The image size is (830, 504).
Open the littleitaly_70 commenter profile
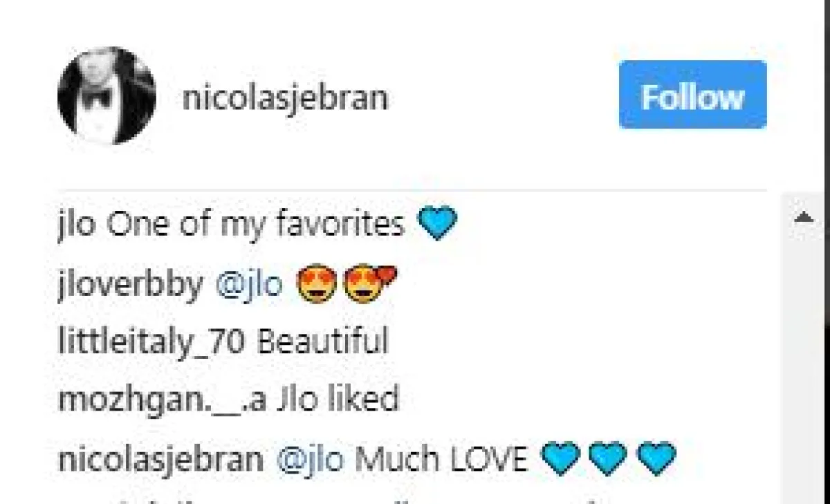[x=151, y=342]
